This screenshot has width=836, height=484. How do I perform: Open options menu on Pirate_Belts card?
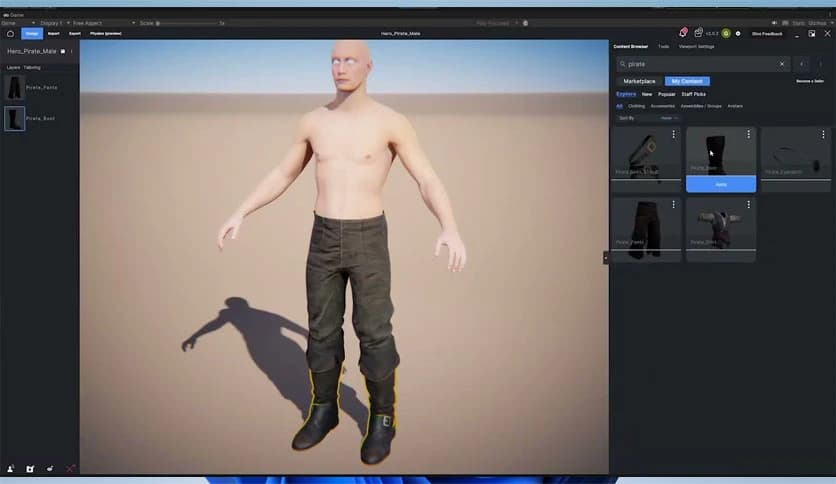coord(673,134)
